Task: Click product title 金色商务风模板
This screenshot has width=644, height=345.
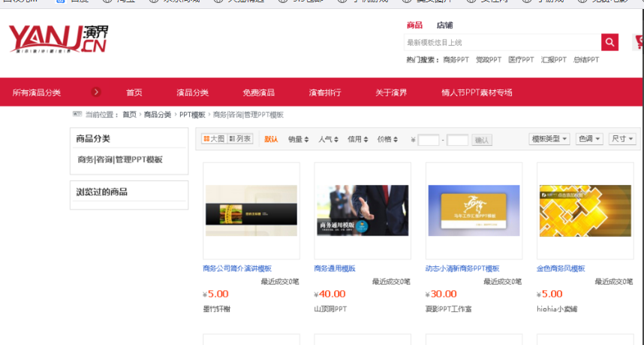Action: point(561,268)
